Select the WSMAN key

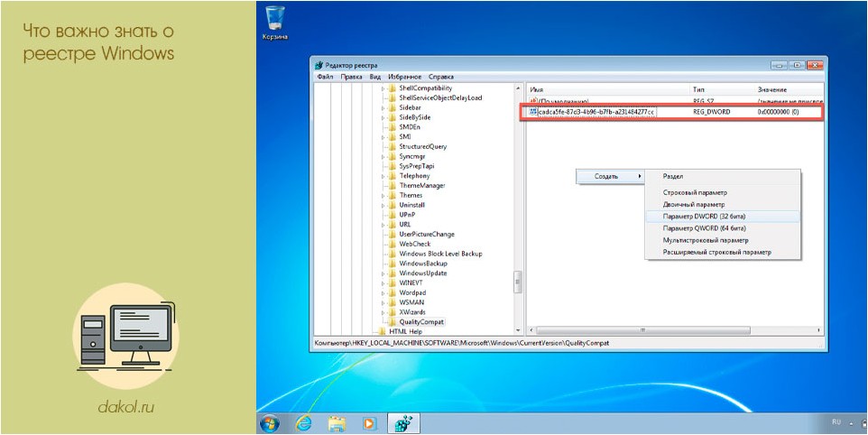(411, 302)
